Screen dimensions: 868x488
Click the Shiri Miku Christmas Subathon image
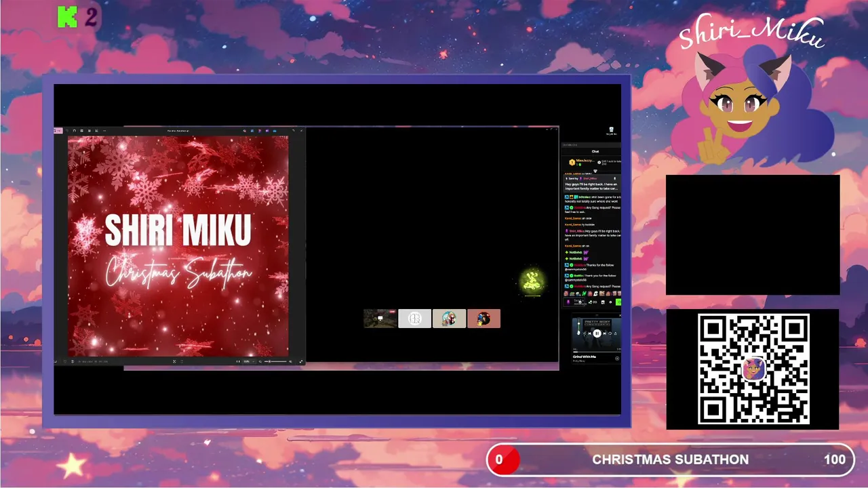coord(178,246)
